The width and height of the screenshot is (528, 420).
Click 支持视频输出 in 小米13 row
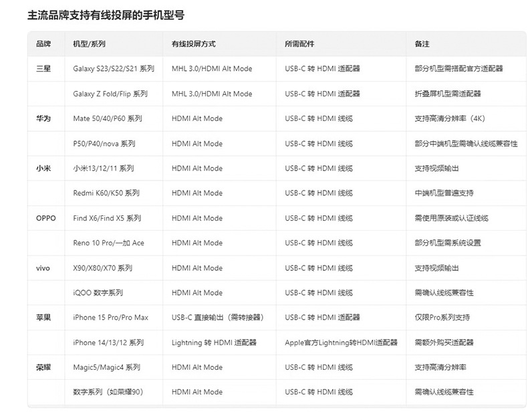(436, 169)
